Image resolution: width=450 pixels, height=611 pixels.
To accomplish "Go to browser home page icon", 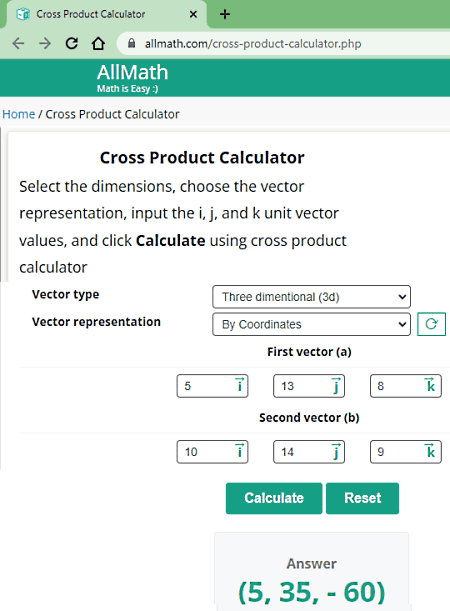I will point(98,43).
